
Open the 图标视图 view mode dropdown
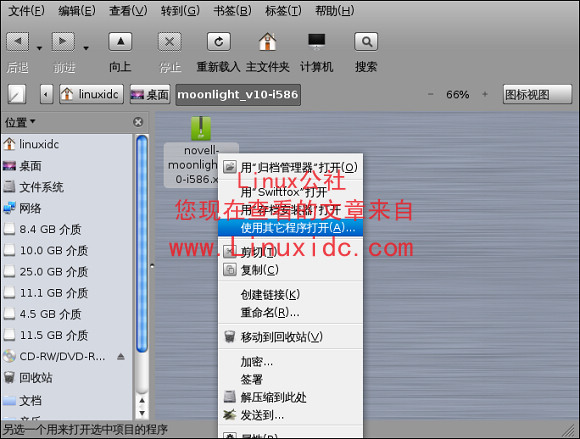537,95
